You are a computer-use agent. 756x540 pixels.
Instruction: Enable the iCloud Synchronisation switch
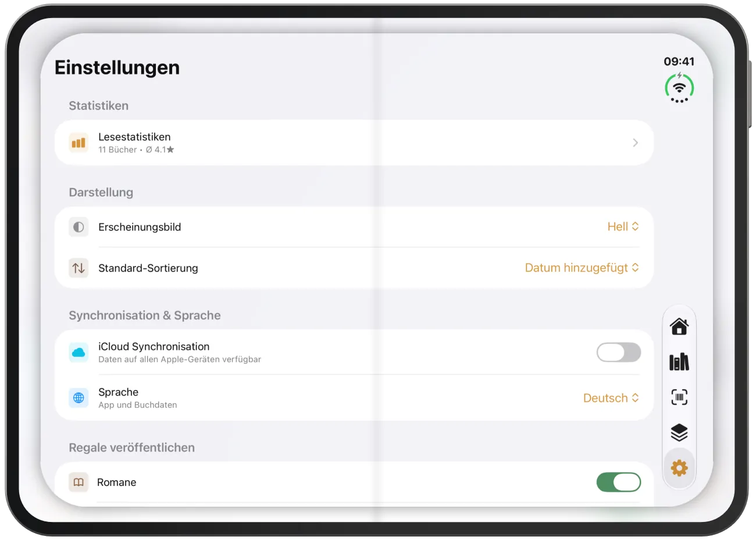tap(619, 352)
